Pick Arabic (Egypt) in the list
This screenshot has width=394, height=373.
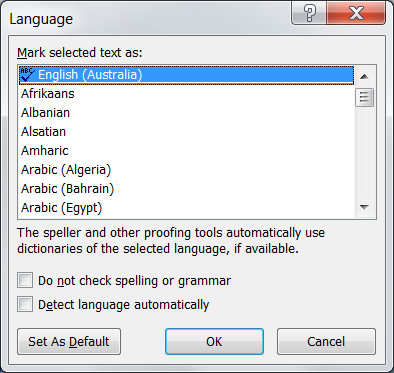[x=186, y=208]
